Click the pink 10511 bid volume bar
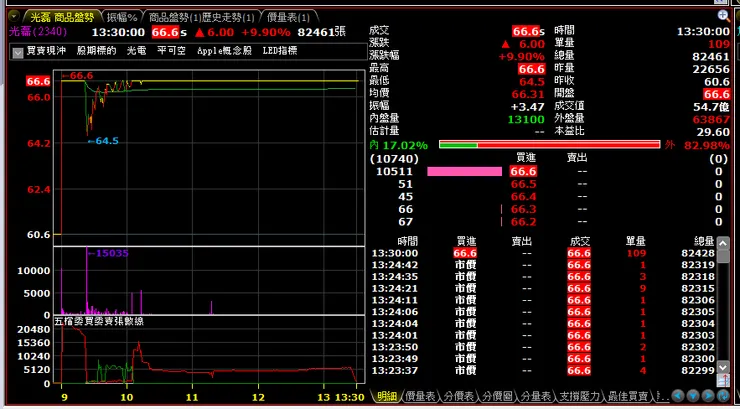Screen dimensions: 740x409 coord(464,171)
